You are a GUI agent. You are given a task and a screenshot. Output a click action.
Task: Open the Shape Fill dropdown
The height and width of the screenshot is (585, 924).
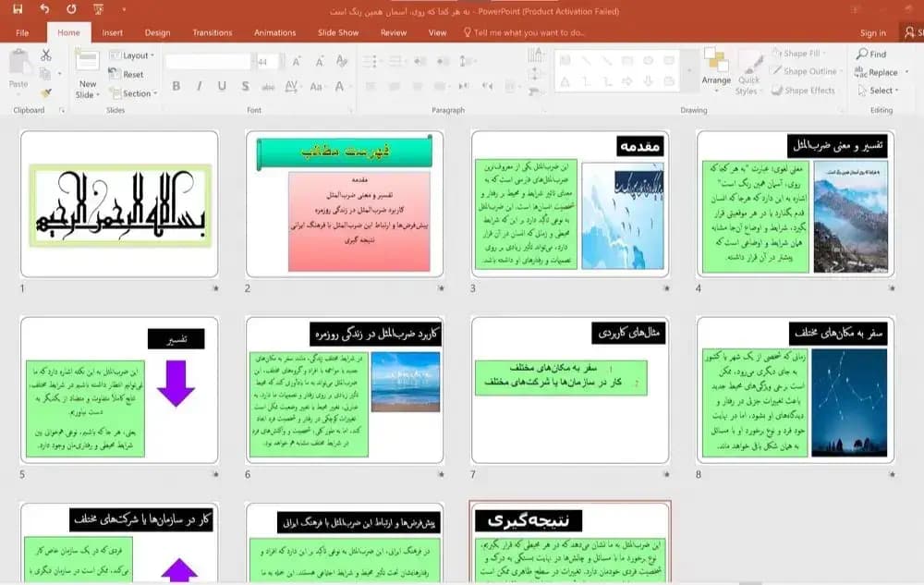798,53
